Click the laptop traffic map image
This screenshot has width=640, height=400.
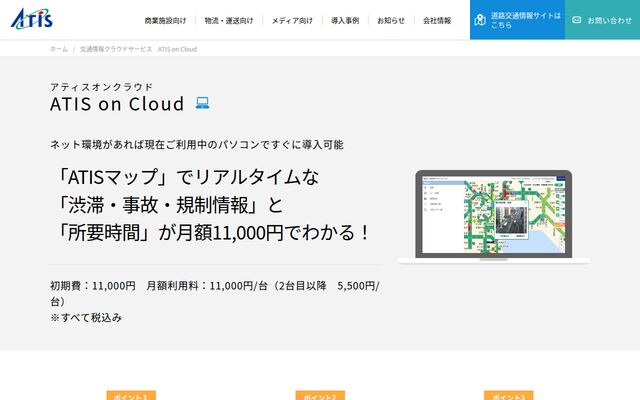(493, 217)
